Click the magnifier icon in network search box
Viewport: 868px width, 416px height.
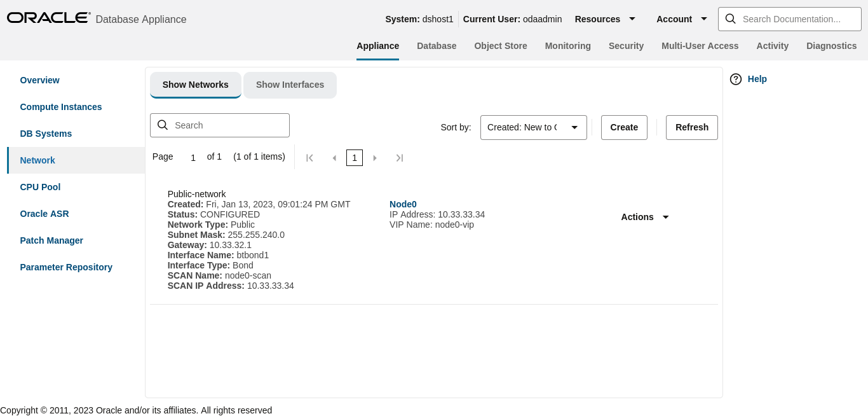click(x=163, y=125)
